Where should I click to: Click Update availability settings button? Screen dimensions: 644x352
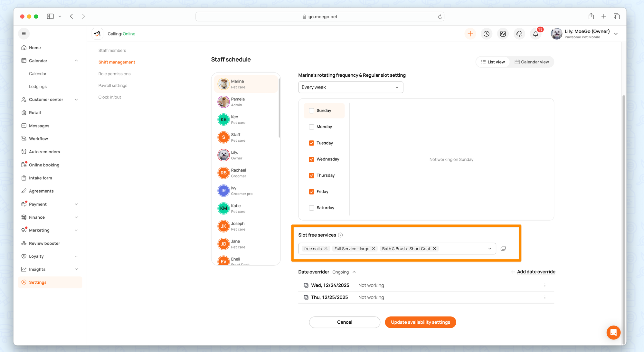pos(420,322)
